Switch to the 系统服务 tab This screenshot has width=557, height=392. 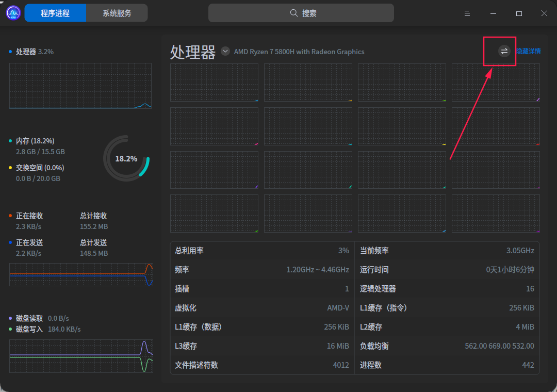click(x=117, y=13)
